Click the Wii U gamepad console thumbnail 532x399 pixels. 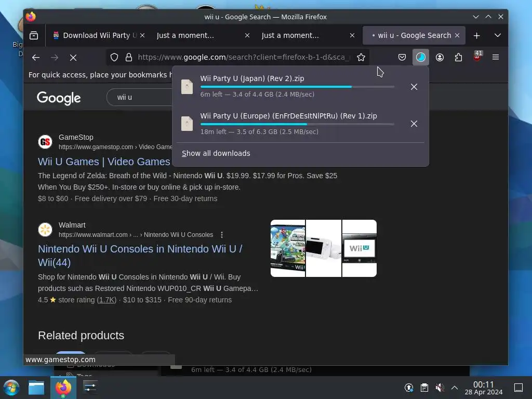point(324,248)
